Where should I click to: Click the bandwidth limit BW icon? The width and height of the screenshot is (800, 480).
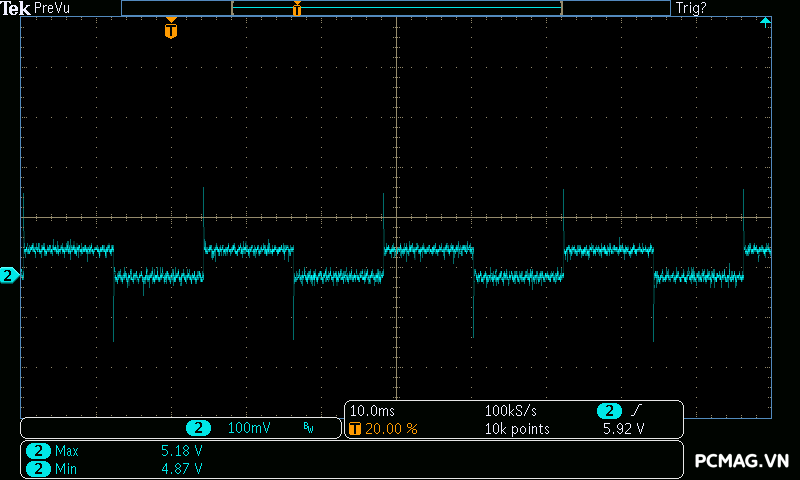pos(308,429)
